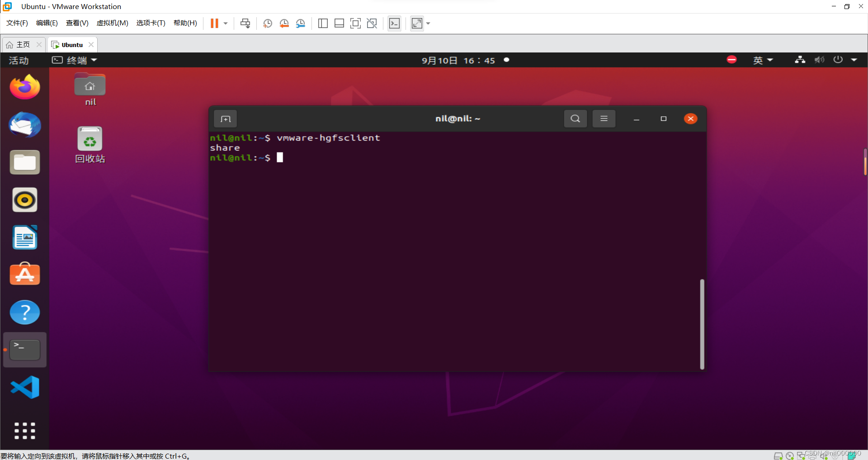Screen dimensions: 868x460
Task: Click the volume icon in top bar
Action: (819, 60)
